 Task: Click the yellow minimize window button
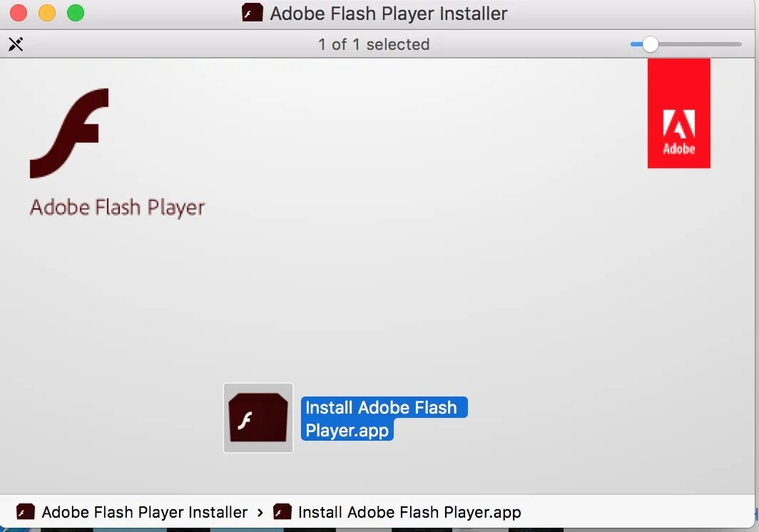click(x=47, y=13)
